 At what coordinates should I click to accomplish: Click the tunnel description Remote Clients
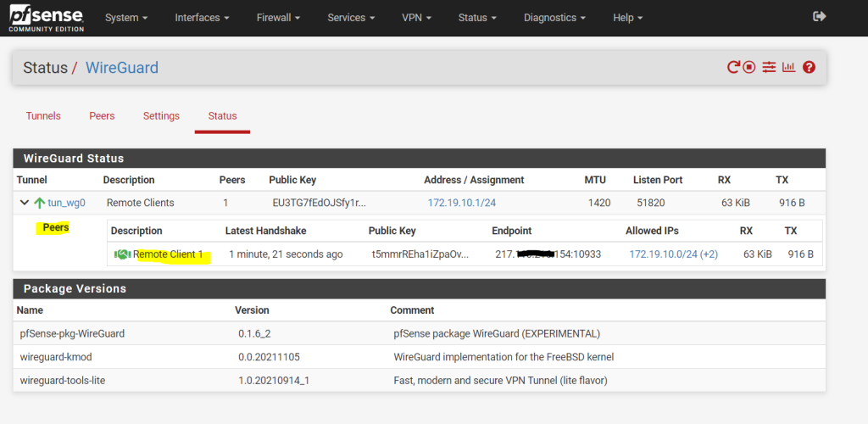(140, 203)
